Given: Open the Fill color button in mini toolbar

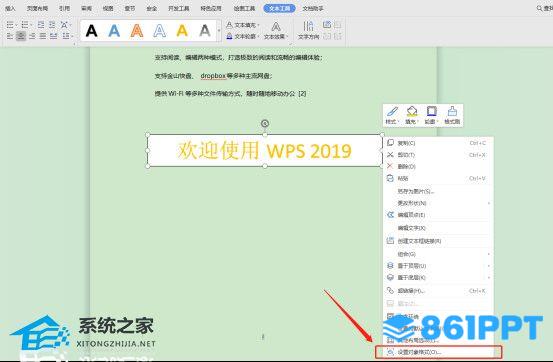Looking at the screenshot, I should pyautogui.click(x=411, y=115).
